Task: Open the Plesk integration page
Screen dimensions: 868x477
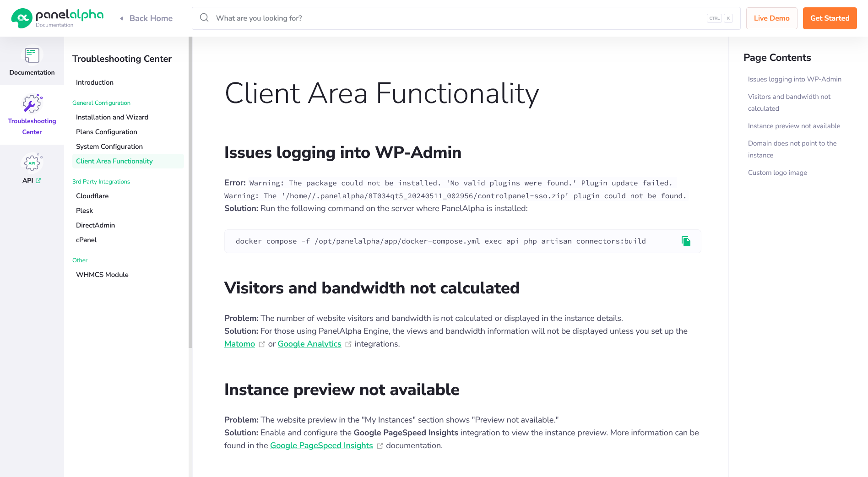Action: [85, 211]
